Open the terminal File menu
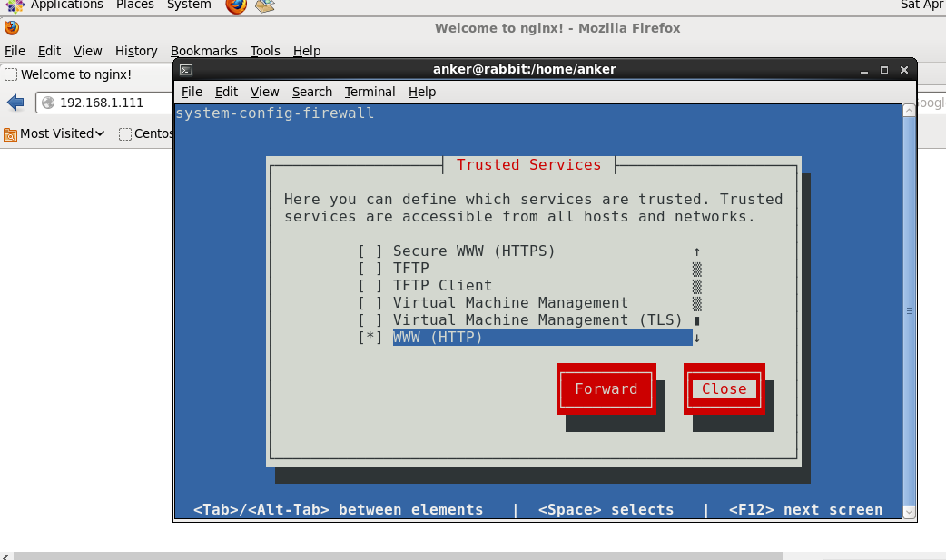The height and width of the screenshot is (560, 946). pos(192,92)
